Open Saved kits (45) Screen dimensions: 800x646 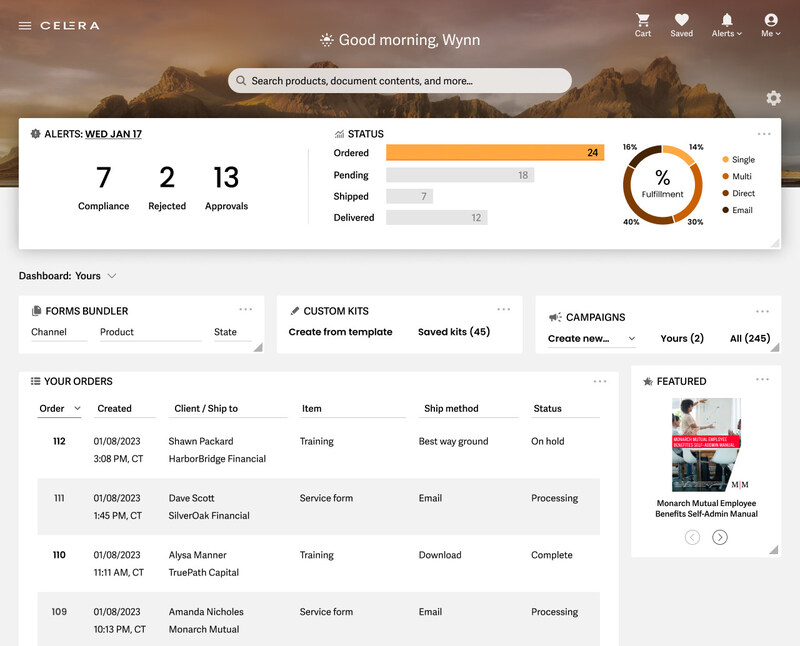tap(453, 332)
